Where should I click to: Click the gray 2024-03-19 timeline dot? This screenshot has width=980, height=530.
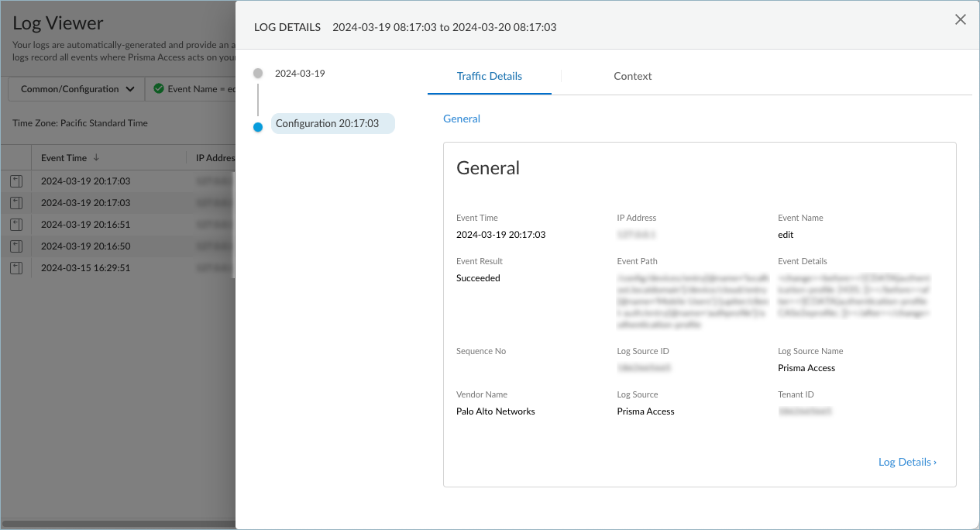(x=258, y=73)
